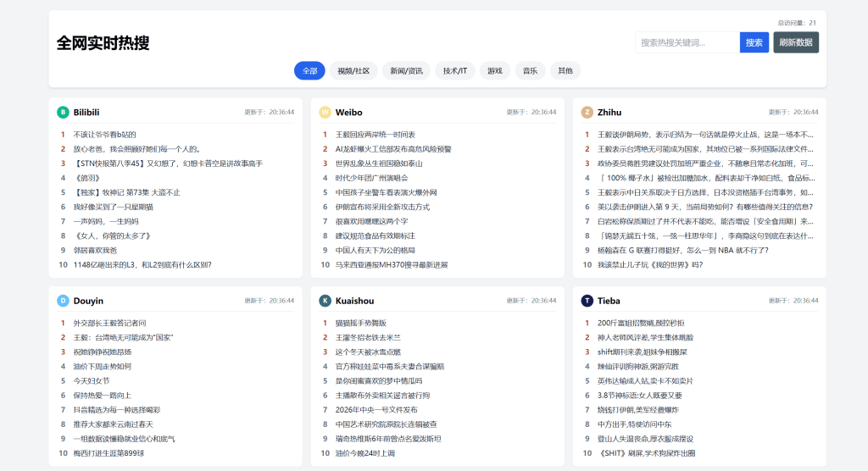
Task: Choose the 音乐 category pill
Action: (530, 71)
